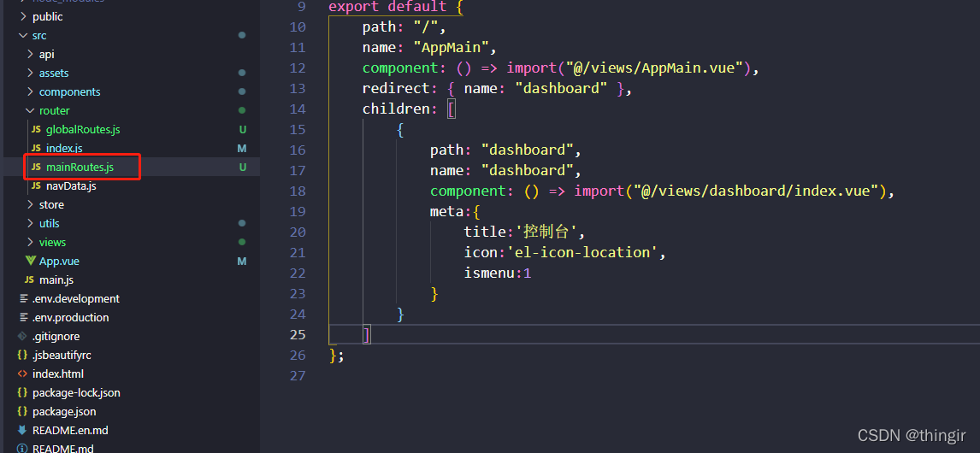The width and height of the screenshot is (980, 453).
Task: Open main.js file
Action: tap(57, 280)
